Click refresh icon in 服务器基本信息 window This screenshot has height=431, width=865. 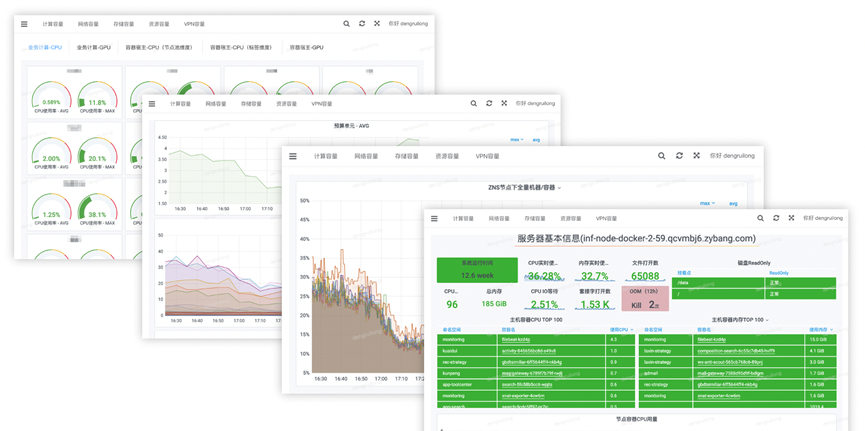click(x=776, y=218)
